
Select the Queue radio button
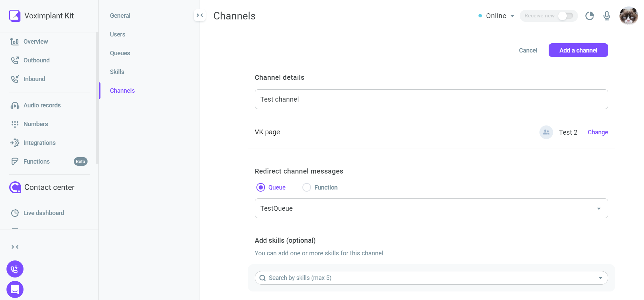pyautogui.click(x=261, y=187)
